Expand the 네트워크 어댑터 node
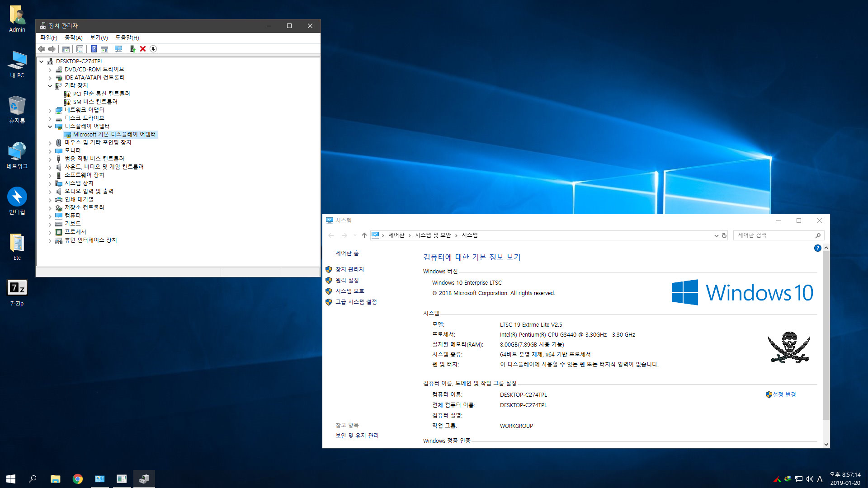This screenshot has height=488, width=868. (x=50, y=110)
